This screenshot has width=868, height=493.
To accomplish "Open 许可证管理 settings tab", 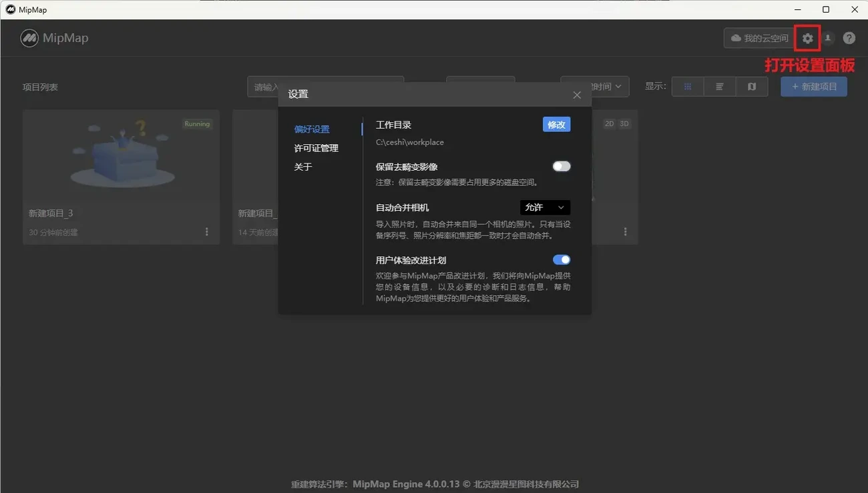I will [316, 148].
